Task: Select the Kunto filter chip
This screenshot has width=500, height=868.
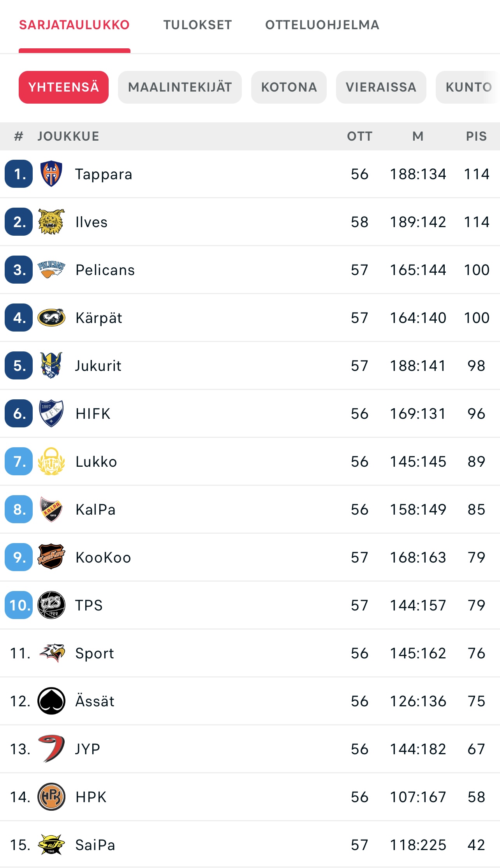Action: [468, 87]
